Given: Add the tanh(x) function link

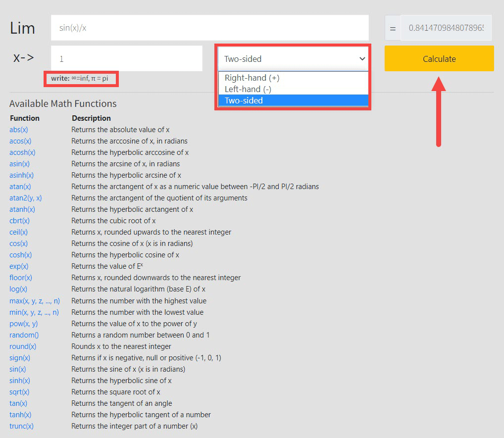Looking at the screenshot, I should [x=20, y=415].
